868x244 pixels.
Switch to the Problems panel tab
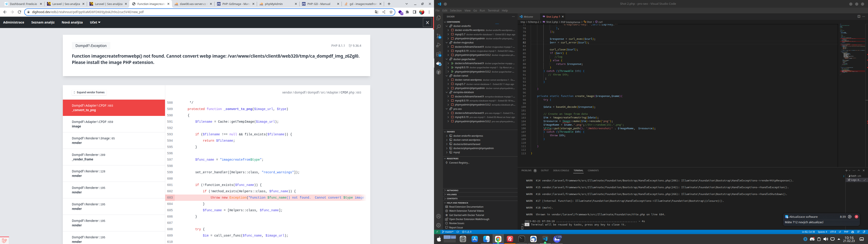click(x=526, y=171)
